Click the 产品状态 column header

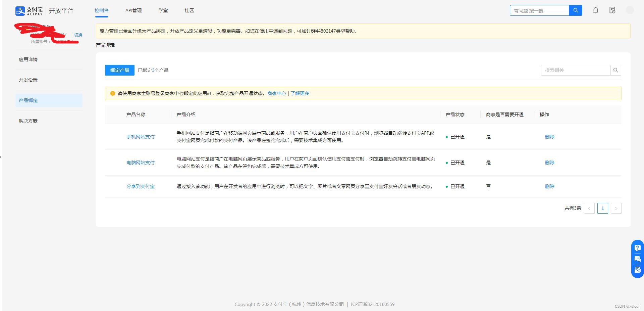point(455,115)
